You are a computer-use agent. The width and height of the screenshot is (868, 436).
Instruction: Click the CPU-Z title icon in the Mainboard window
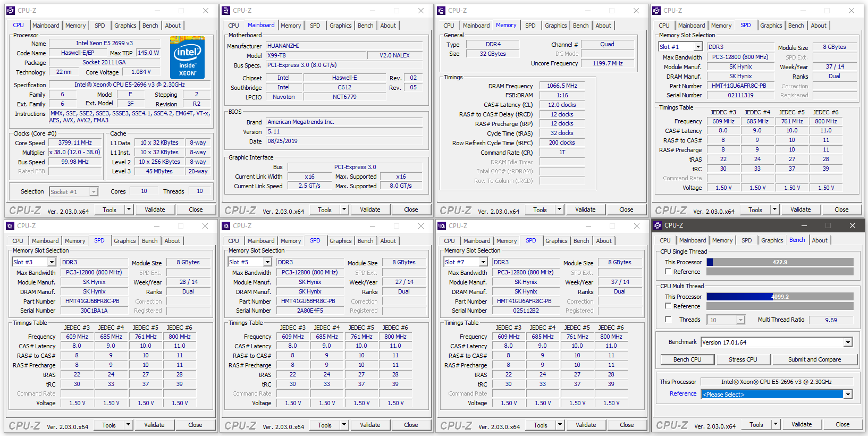click(226, 11)
